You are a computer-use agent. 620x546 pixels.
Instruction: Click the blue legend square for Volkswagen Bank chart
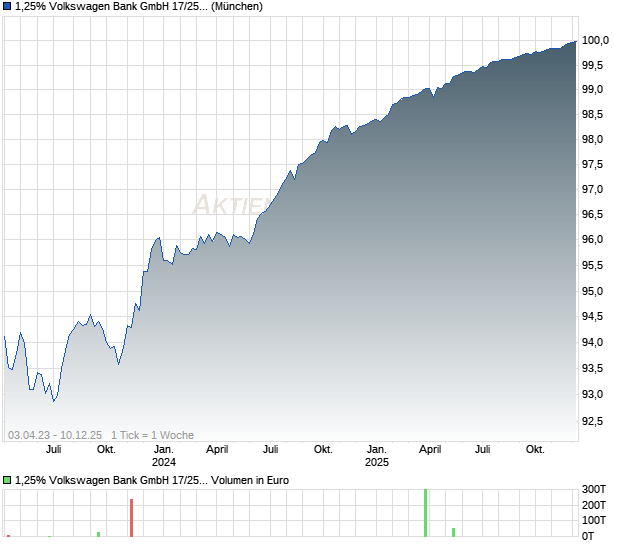[x=7, y=6]
